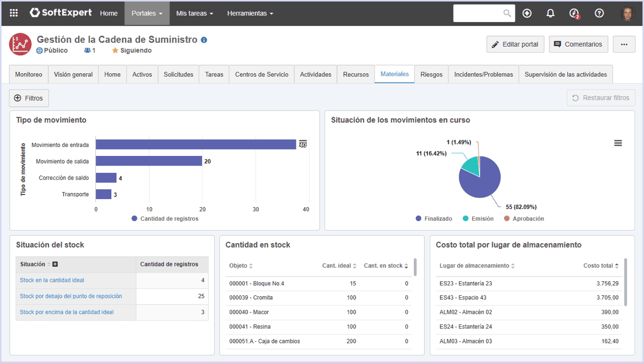Open pie chart hamburger menu

point(618,143)
